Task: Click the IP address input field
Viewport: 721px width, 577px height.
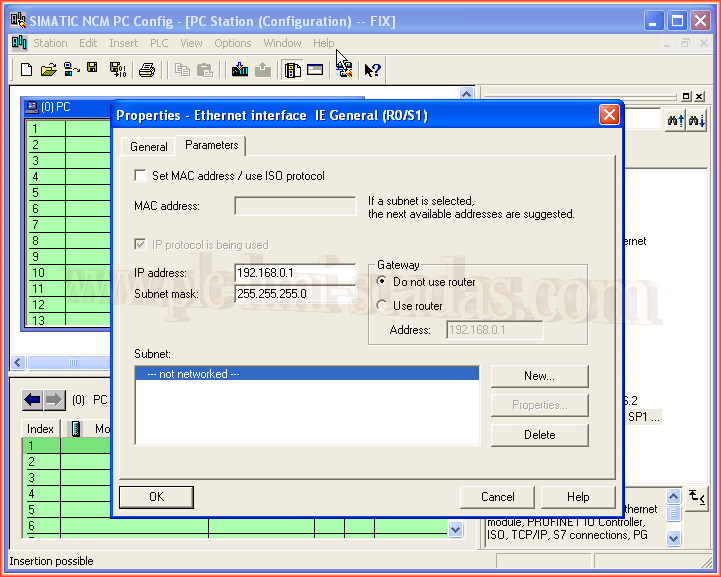Action: coord(295,273)
